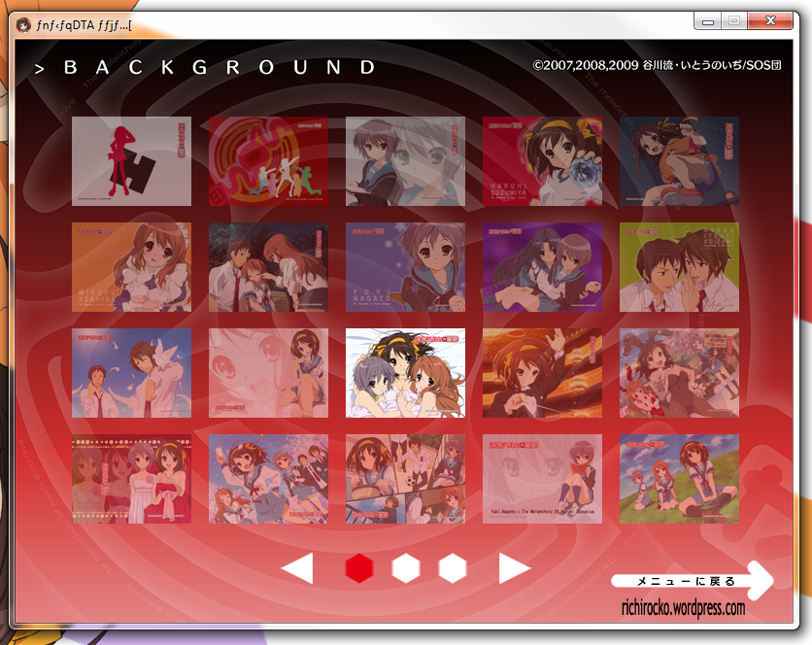Pick the pale pink sitting Haruhi wallpaper
Image resolution: width=812 pixels, height=645 pixels.
pyautogui.click(x=268, y=373)
